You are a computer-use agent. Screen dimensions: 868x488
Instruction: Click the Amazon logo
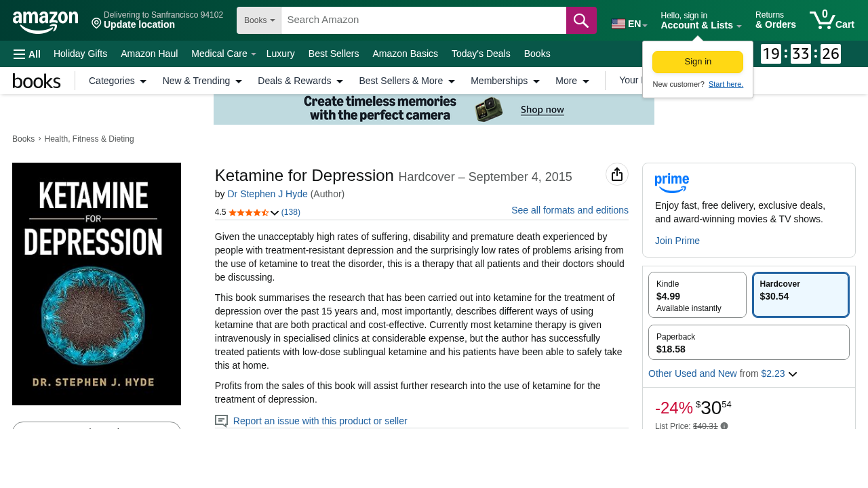[45, 20]
